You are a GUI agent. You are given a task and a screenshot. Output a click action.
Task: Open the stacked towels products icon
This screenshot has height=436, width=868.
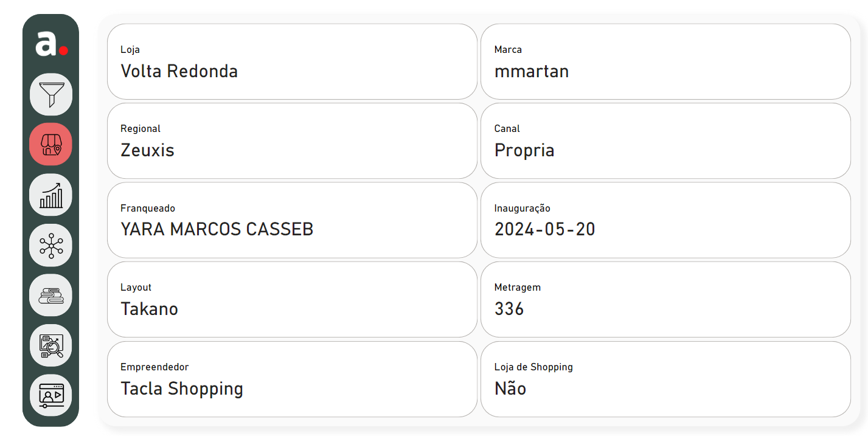pos(51,296)
